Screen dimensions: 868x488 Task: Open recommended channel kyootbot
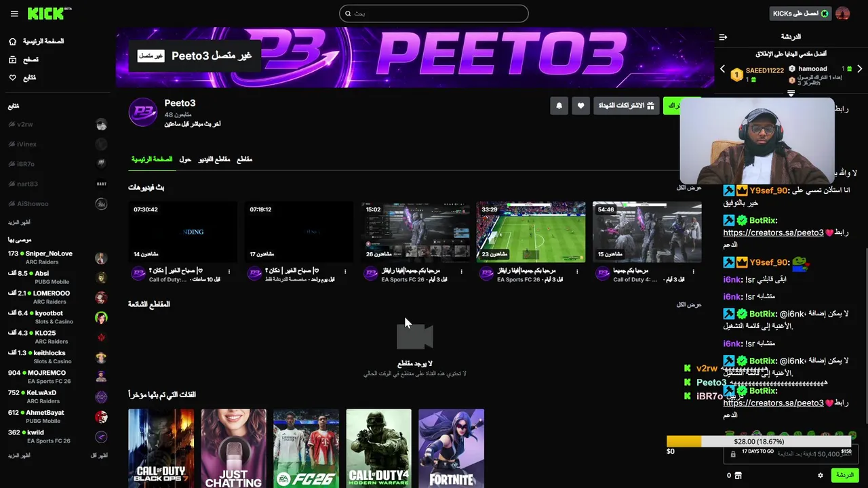pos(58,317)
